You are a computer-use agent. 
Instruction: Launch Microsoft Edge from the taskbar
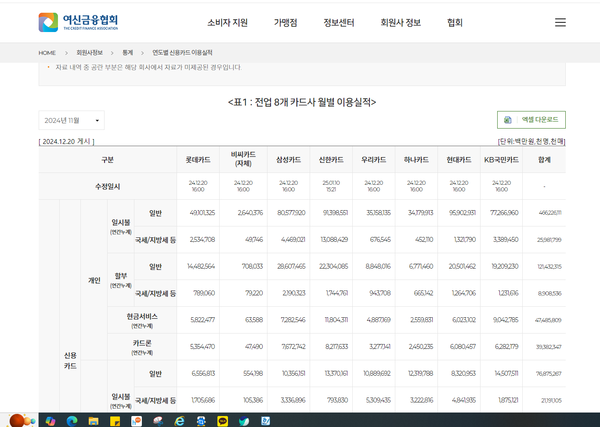[72, 421]
